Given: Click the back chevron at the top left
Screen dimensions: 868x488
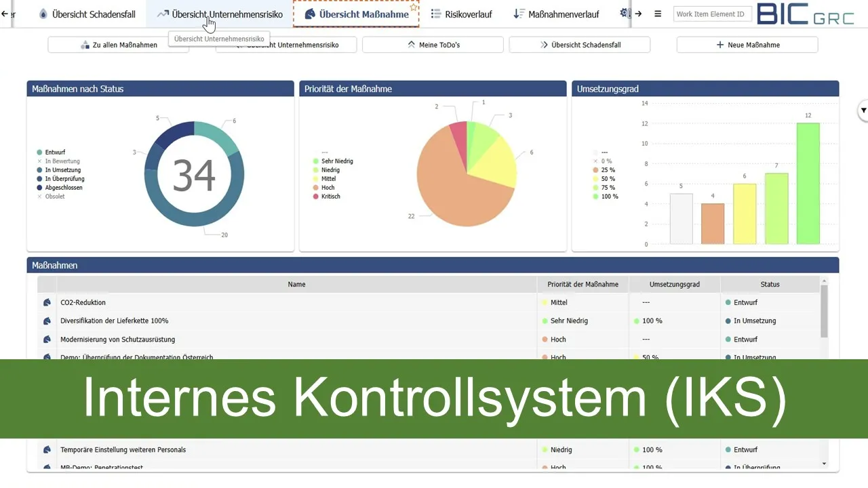Looking at the screenshot, I should 4,15.
